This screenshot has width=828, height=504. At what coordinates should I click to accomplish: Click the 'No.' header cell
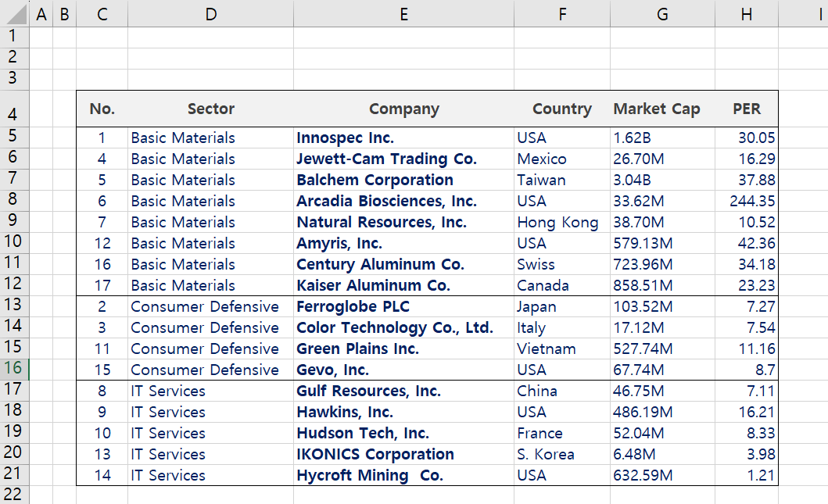pos(102,109)
